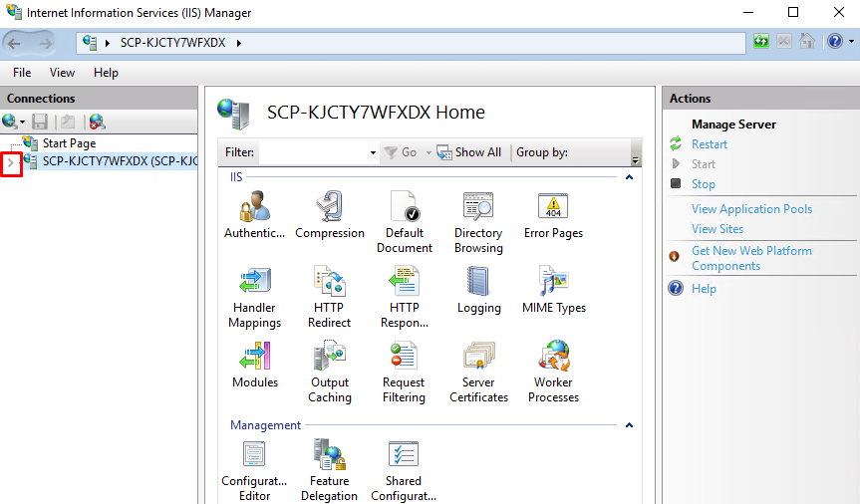
Task: Click Restart in Actions pane
Action: click(710, 144)
